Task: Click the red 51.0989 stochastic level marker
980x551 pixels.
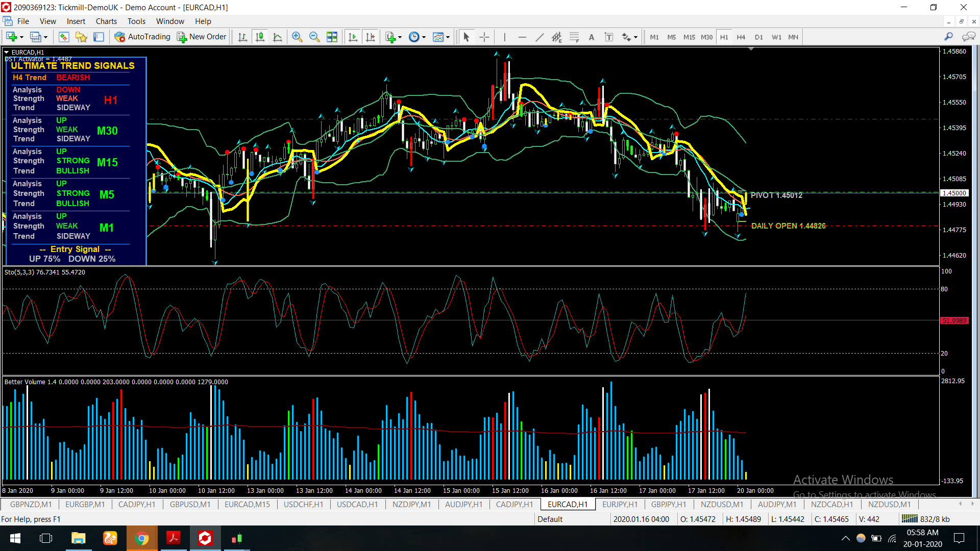Action: pyautogui.click(x=954, y=320)
